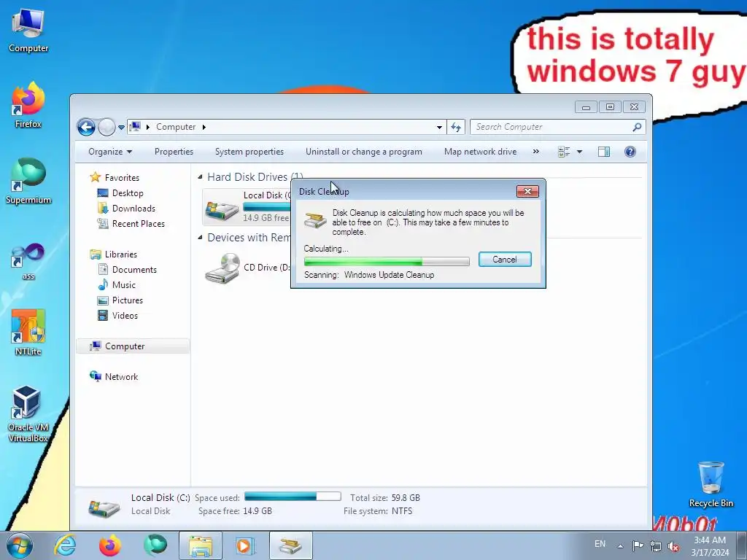Change the view with the view icon
The width and height of the screenshot is (747, 560).
564,152
